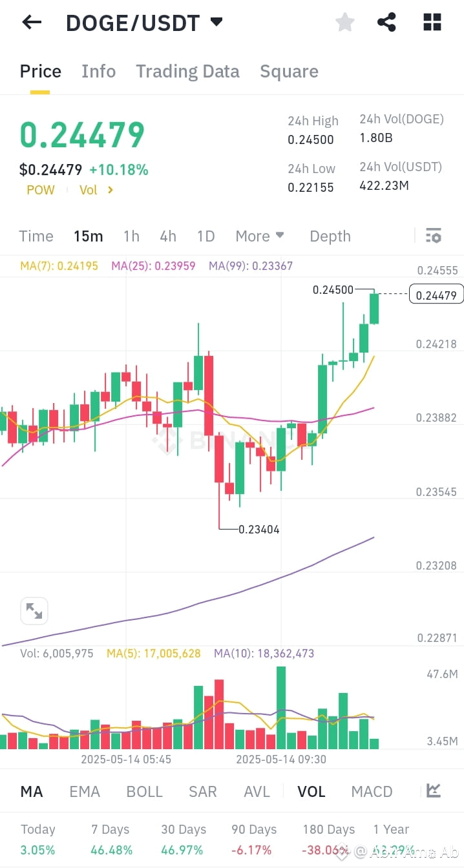Image resolution: width=464 pixels, height=868 pixels.
Task: Tap the back arrow to exit the chart
Action: (x=31, y=22)
